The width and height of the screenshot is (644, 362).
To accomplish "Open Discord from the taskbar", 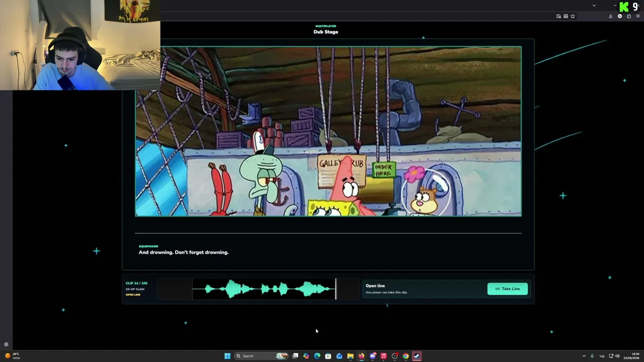I will click(372, 356).
